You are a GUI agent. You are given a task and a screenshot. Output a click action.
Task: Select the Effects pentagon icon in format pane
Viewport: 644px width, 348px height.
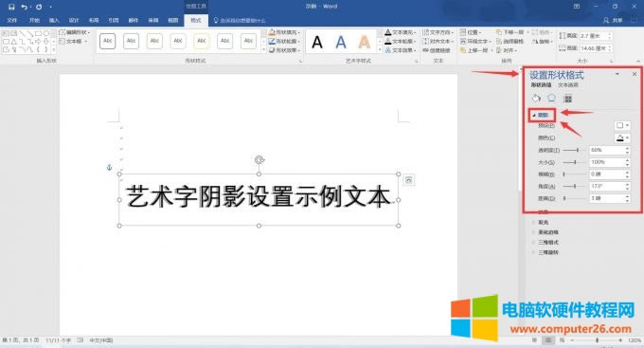coord(551,98)
